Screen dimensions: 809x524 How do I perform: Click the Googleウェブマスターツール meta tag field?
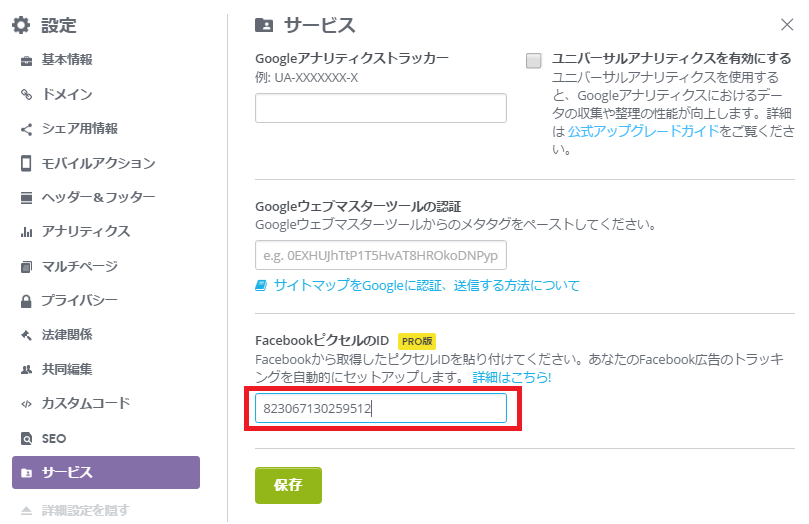[x=381, y=255]
